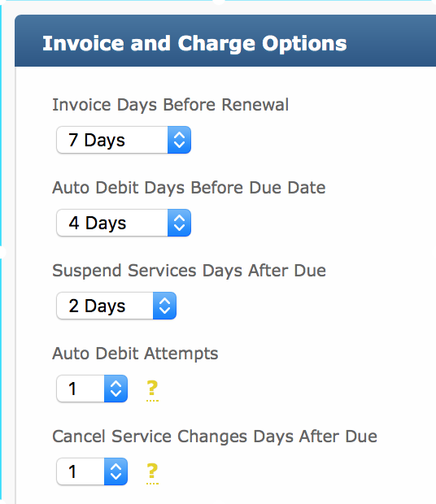Image resolution: width=436 pixels, height=504 pixels.
Task: Click Cancel Service Changes Days After Due label
Action: pyautogui.click(x=215, y=437)
